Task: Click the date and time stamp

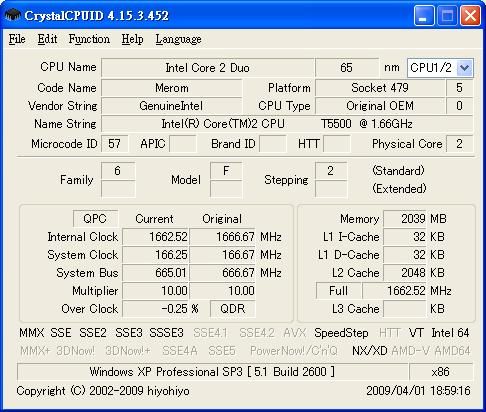Action: [418, 391]
